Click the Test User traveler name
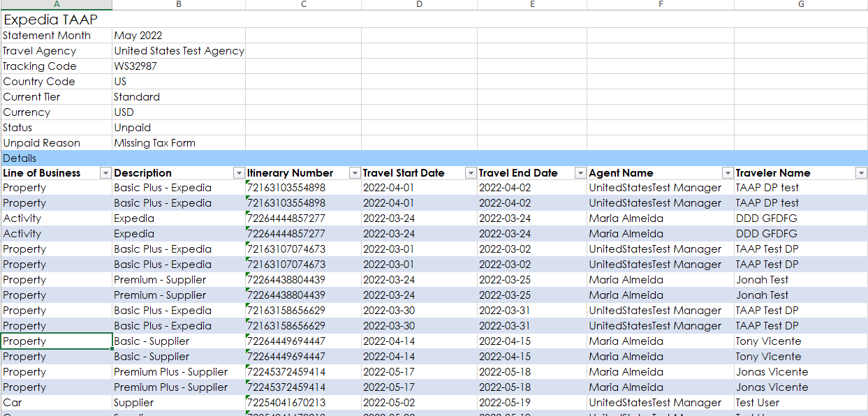868x416 pixels. (801, 403)
